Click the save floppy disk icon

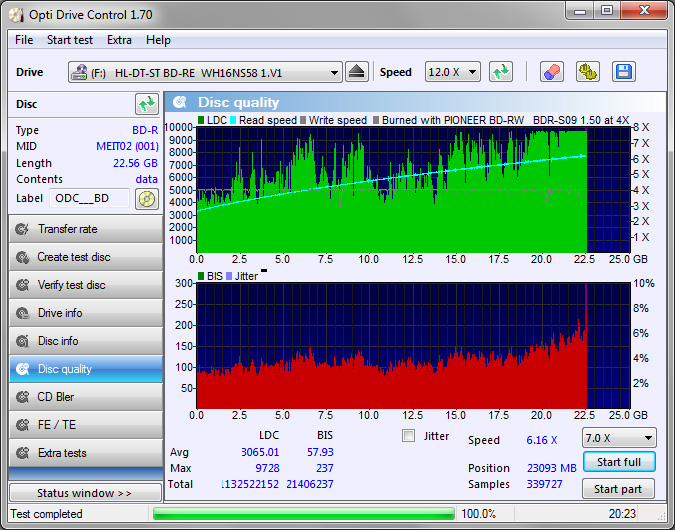(x=624, y=72)
